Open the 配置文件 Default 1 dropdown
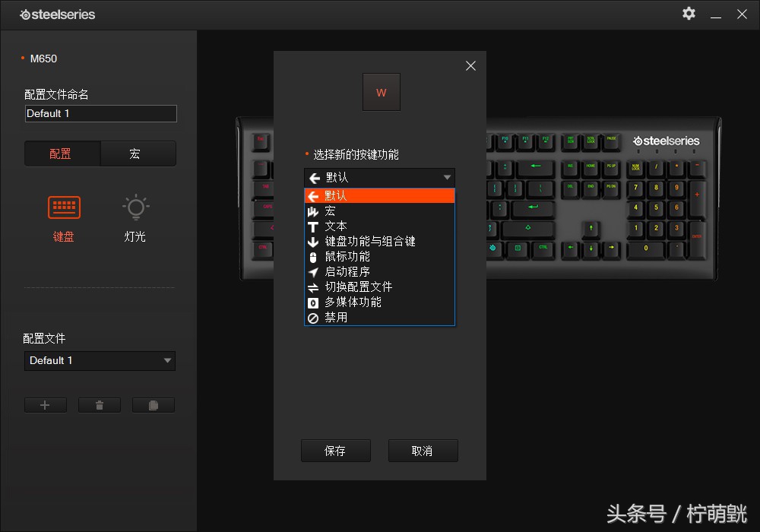Image resolution: width=760 pixels, height=532 pixels. pyautogui.click(x=100, y=360)
